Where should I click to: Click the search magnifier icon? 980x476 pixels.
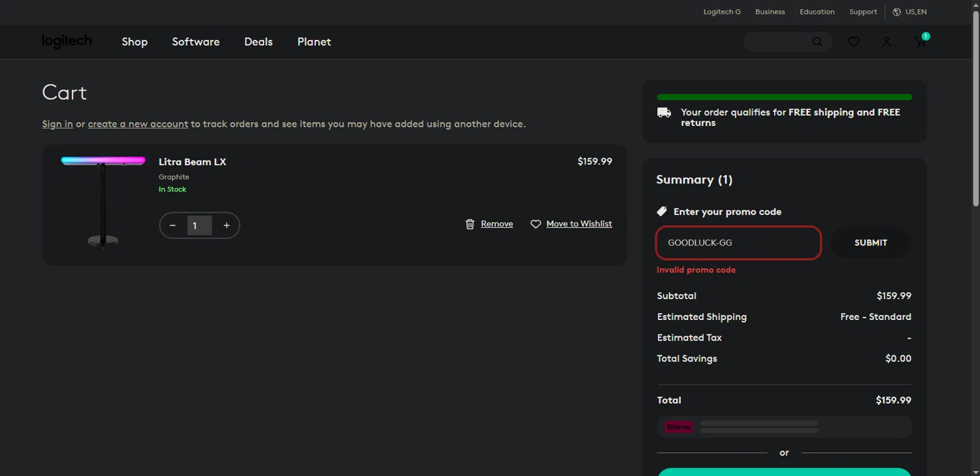tap(817, 42)
